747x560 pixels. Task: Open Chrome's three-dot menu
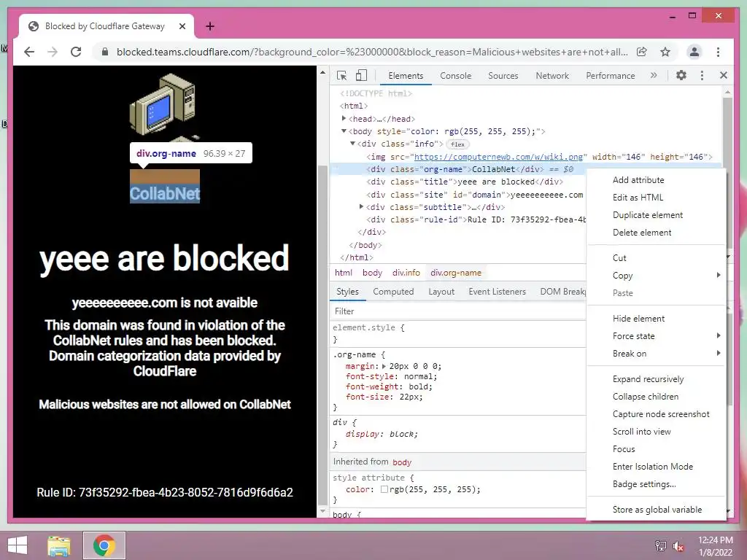point(718,52)
